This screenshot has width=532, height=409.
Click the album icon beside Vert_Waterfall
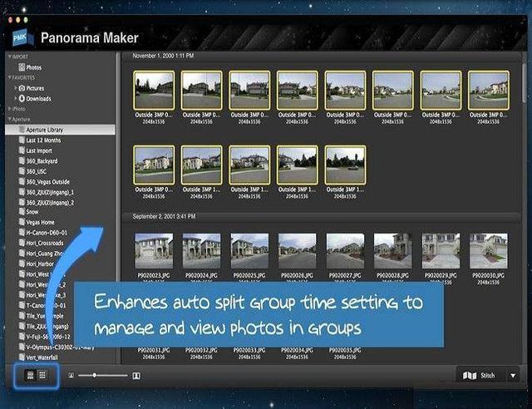22,357
